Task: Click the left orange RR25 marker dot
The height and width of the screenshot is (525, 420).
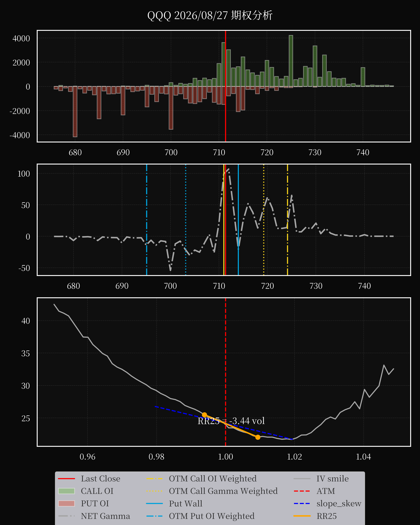Action: 205,415
